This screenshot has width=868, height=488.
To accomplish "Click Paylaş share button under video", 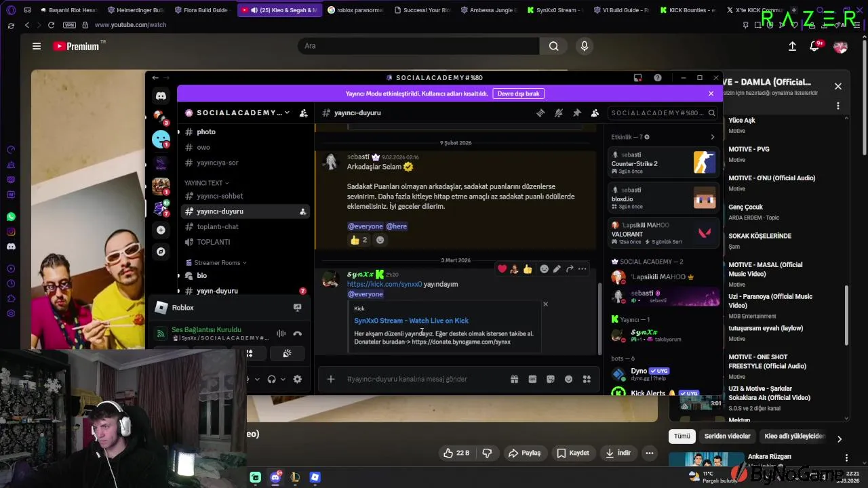I will point(525,453).
